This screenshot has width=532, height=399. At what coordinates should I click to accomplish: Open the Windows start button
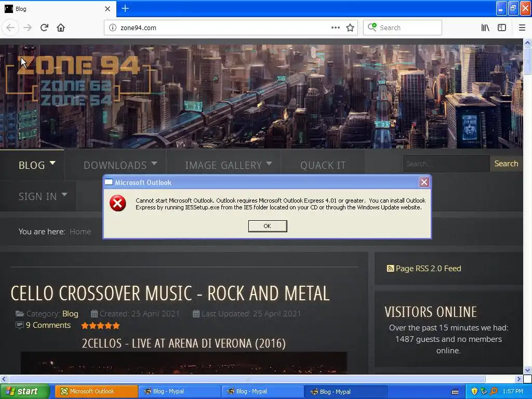point(24,391)
